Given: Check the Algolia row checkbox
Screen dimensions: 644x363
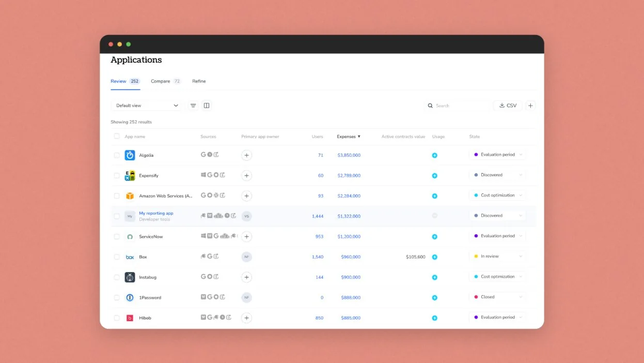Looking at the screenshot, I should (117, 155).
